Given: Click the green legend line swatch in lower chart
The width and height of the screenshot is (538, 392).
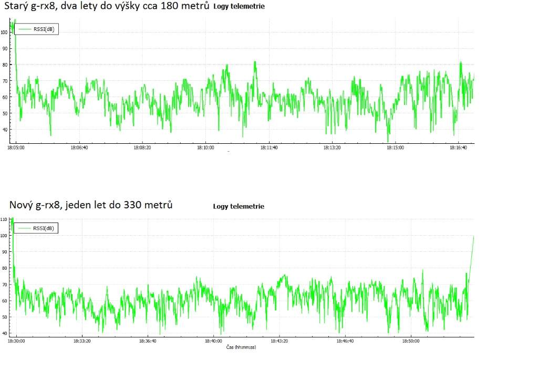Looking at the screenshot, I should click(23, 228).
